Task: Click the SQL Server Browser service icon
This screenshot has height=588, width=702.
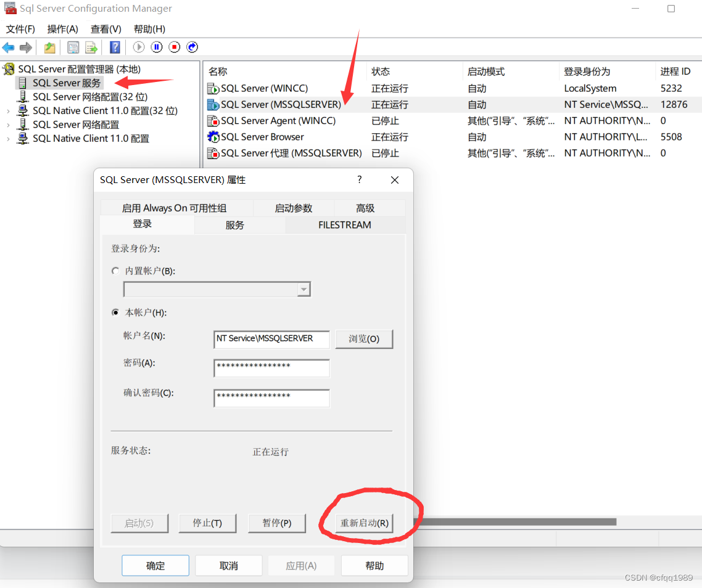Action: point(213,136)
